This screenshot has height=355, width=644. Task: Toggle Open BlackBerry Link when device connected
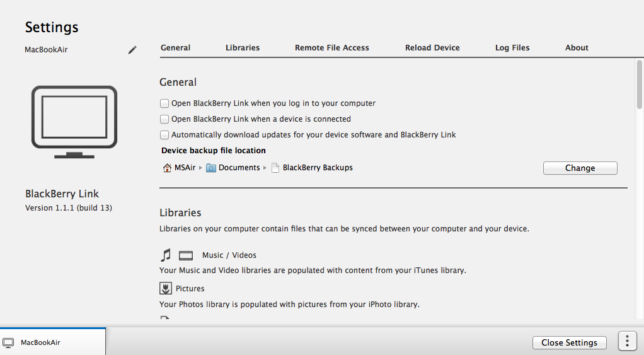point(164,119)
